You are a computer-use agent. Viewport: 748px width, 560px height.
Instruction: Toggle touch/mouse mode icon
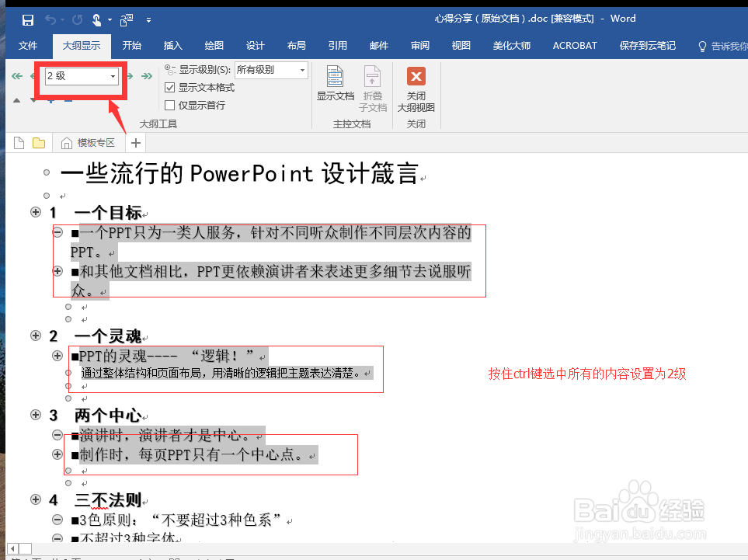pos(96,20)
